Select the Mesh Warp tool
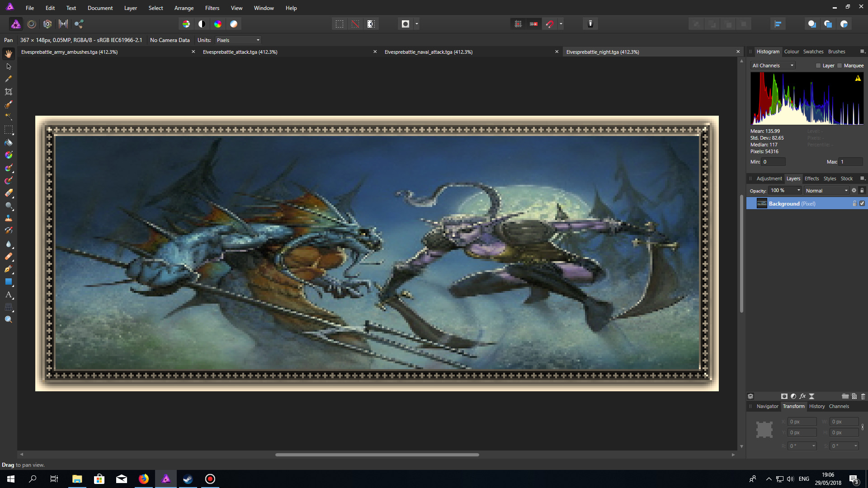Viewport: 868px width, 488px height. pyautogui.click(x=9, y=307)
